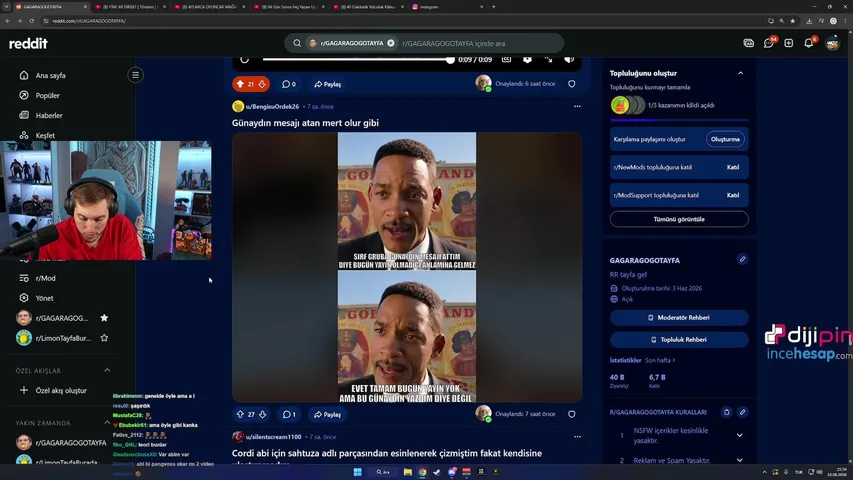Open options for the BengisuOrdek26 post
The image size is (853, 480).
pos(577,107)
